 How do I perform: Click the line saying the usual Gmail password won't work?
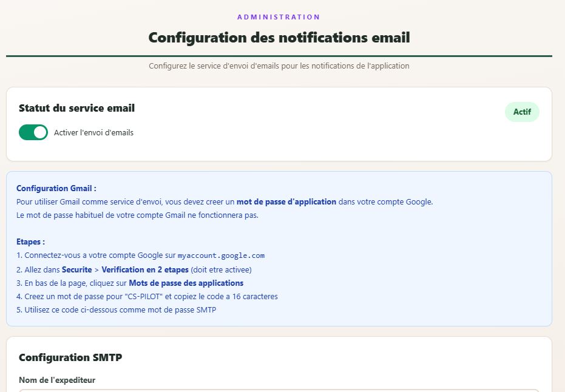[137, 215]
